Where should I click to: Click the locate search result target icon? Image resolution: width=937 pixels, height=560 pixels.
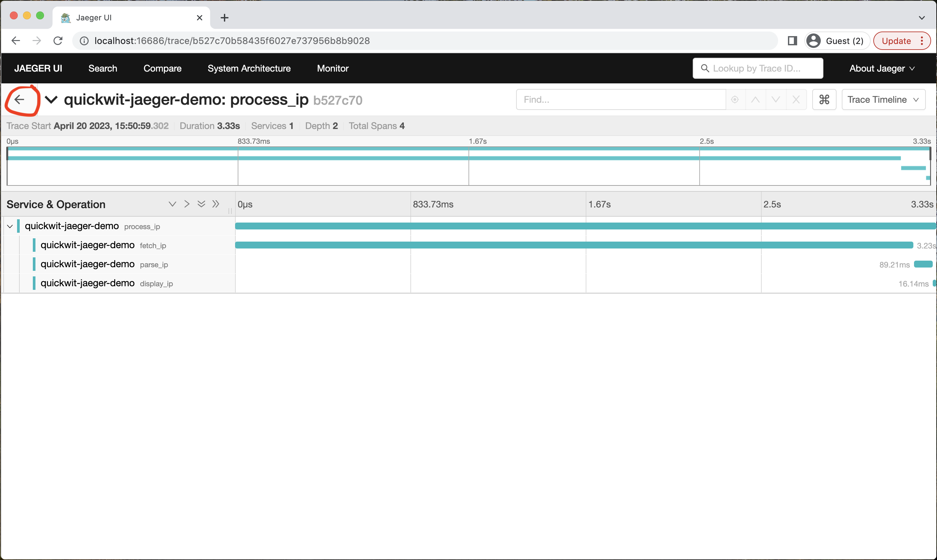[x=735, y=99]
